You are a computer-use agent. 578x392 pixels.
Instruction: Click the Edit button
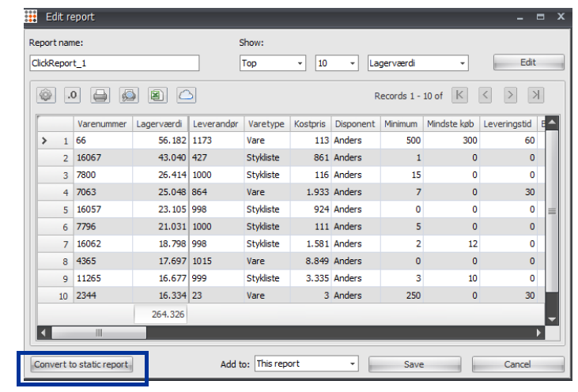529,62
